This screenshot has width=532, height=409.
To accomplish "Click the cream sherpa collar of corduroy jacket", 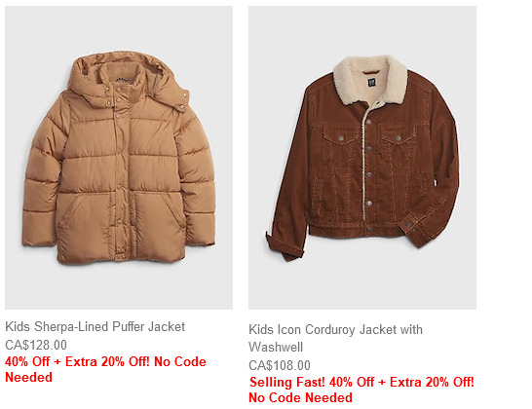I will tap(370, 81).
